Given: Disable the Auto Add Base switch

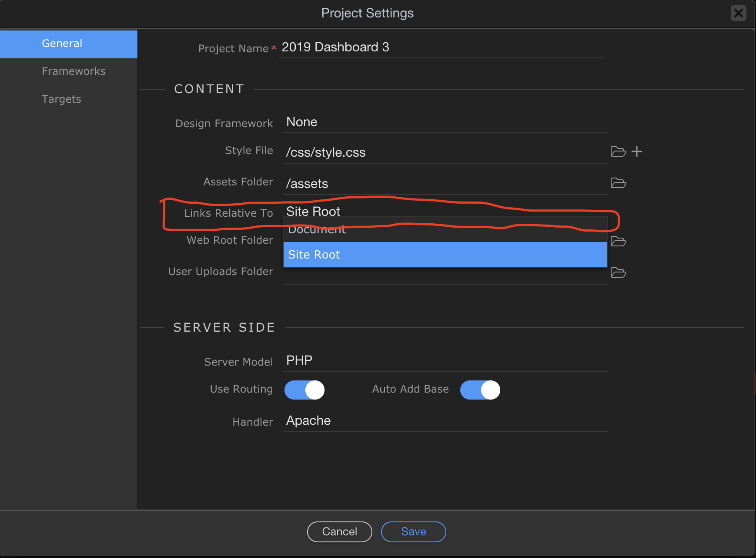Looking at the screenshot, I should point(480,390).
